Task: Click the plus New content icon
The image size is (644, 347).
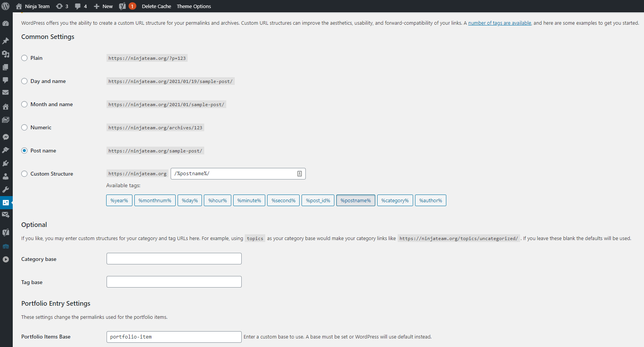Action: pyautogui.click(x=97, y=6)
